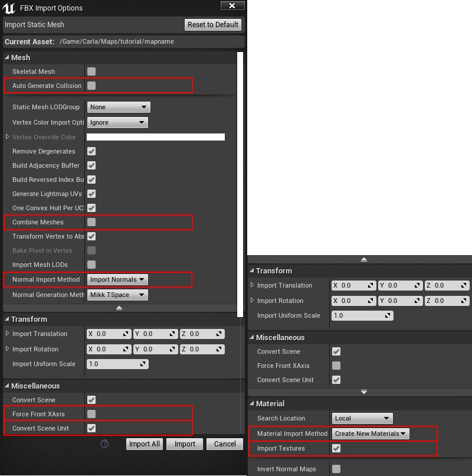Disable Generate Lightmap UVs
This screenshot has height=476, width=472.
point(92,194)
